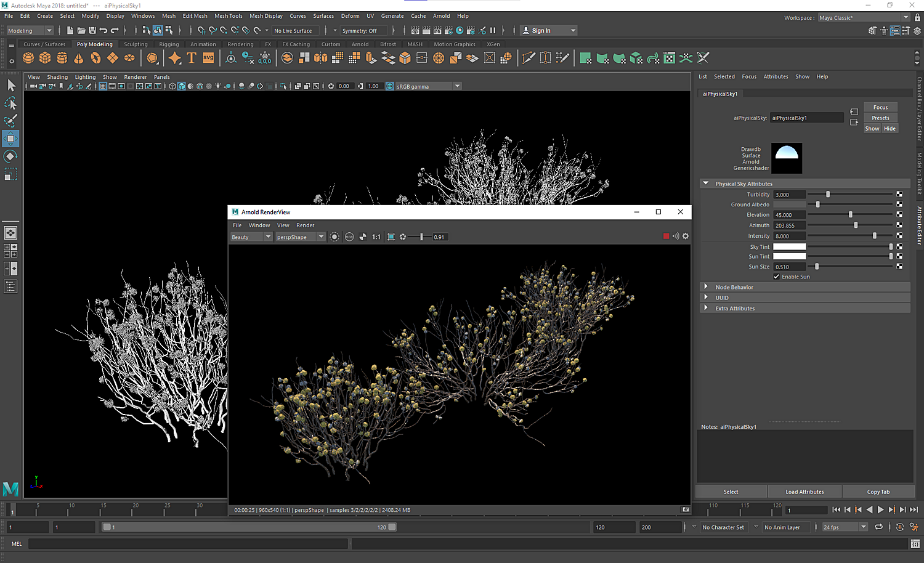924x563 pixels.
Task: Click the Presets button
Action: tap(880, 118)
